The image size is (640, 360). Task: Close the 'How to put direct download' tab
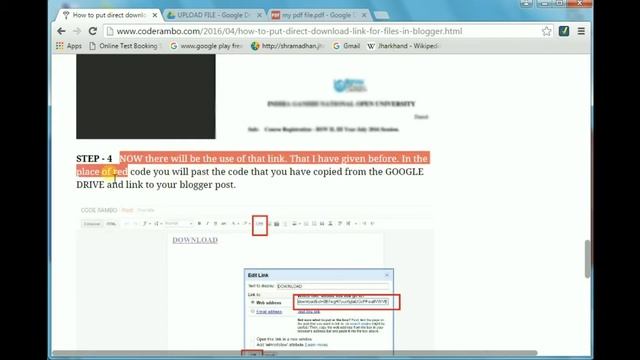click(155, 15)
